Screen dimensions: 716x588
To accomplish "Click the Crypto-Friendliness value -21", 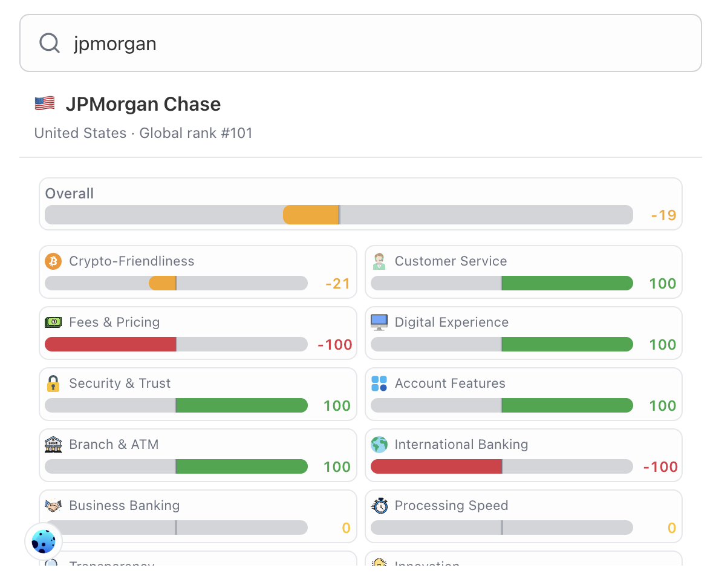I will pyautogui.click(x=337, y=284).
